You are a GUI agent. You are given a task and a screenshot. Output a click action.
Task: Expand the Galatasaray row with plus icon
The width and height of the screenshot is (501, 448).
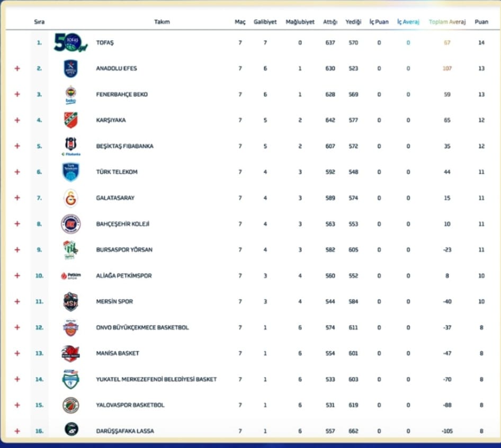point(17,198)
